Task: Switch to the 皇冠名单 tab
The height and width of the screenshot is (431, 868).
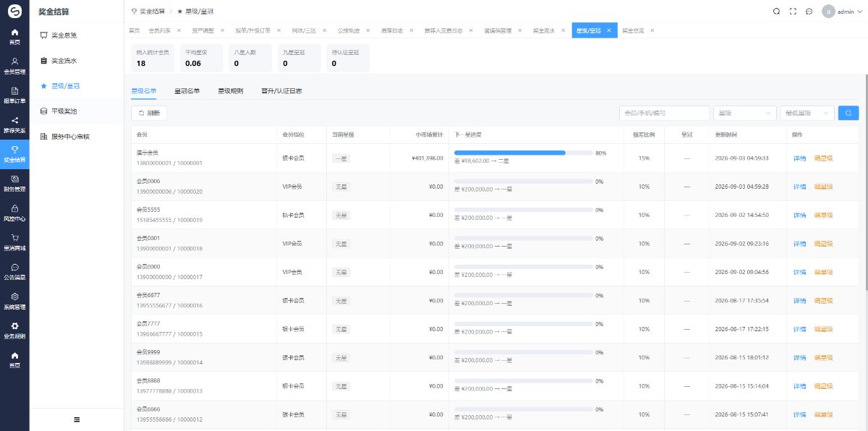Action: pos(187,91)
